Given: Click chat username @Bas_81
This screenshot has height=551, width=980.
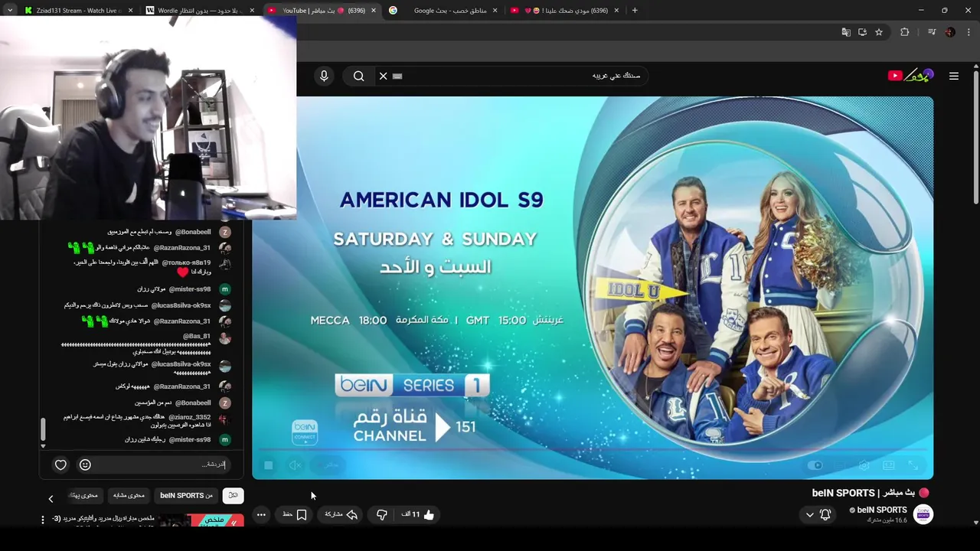Looking at the screenshot, I should pyautogui.click(x=197, y=336).
